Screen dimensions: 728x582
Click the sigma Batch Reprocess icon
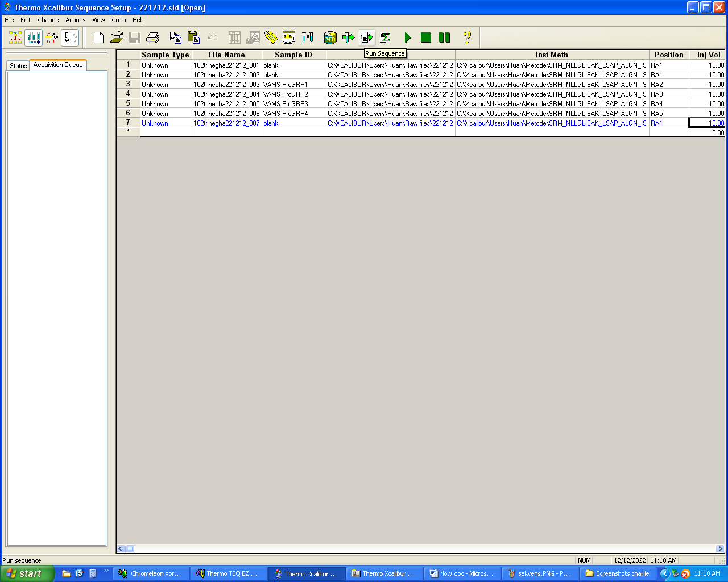click(385, 38)
